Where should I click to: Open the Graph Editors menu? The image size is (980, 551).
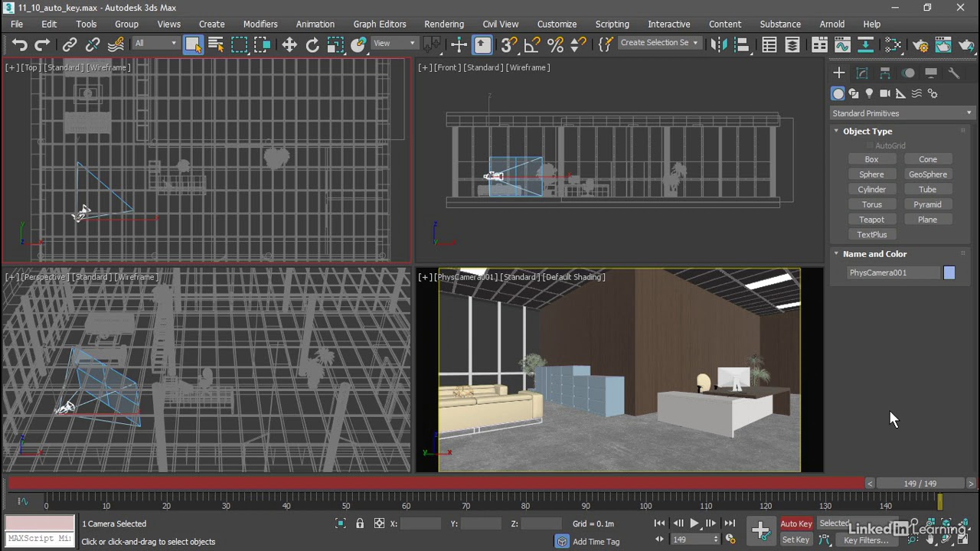coord(380,24)
